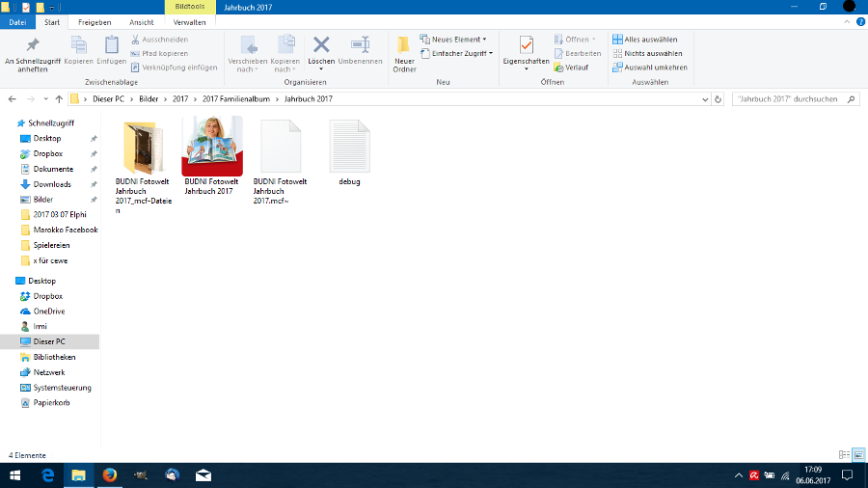Click Dieser PC in address bar
Screen dimensions: 868x488
pyautogui.click(x=108, y=99)
